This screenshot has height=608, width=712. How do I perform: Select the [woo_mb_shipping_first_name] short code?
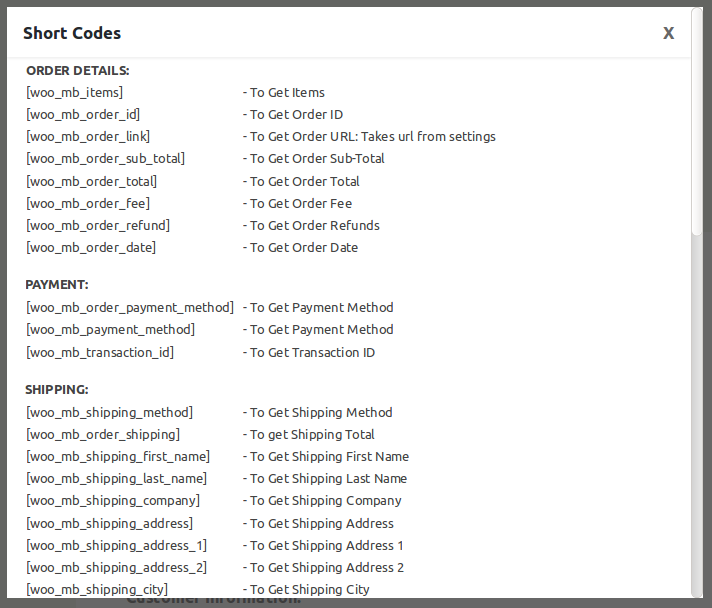point(118,456)
